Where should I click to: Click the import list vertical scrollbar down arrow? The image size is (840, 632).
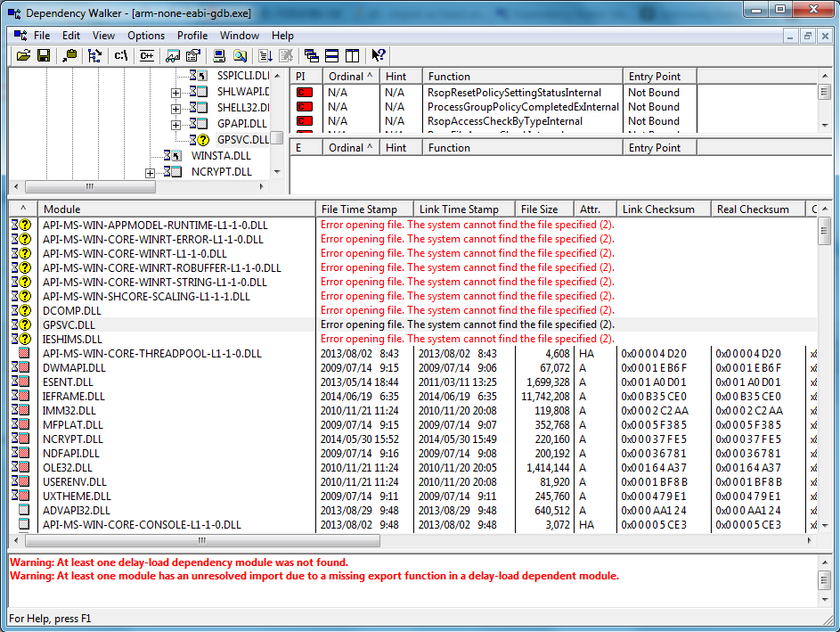[825, 126]
